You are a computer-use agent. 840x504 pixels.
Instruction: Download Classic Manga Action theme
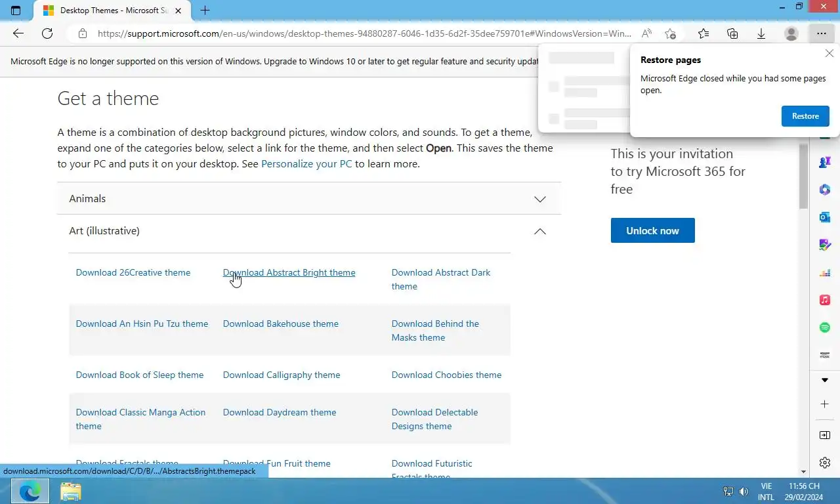coord(140,419)
